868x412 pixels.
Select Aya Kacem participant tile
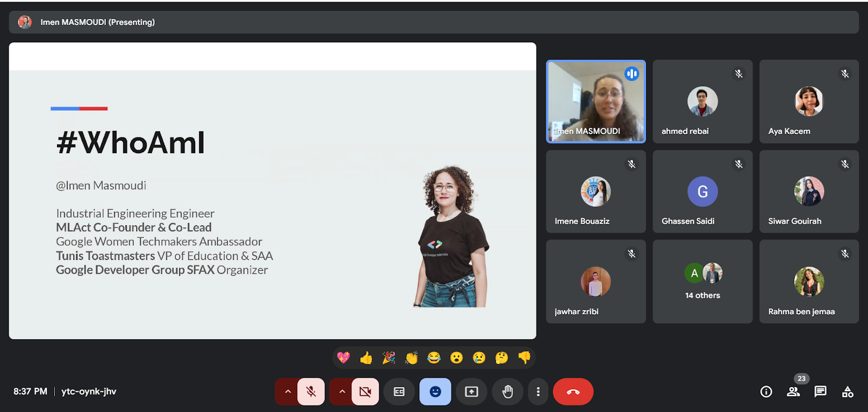click(809, 102)
